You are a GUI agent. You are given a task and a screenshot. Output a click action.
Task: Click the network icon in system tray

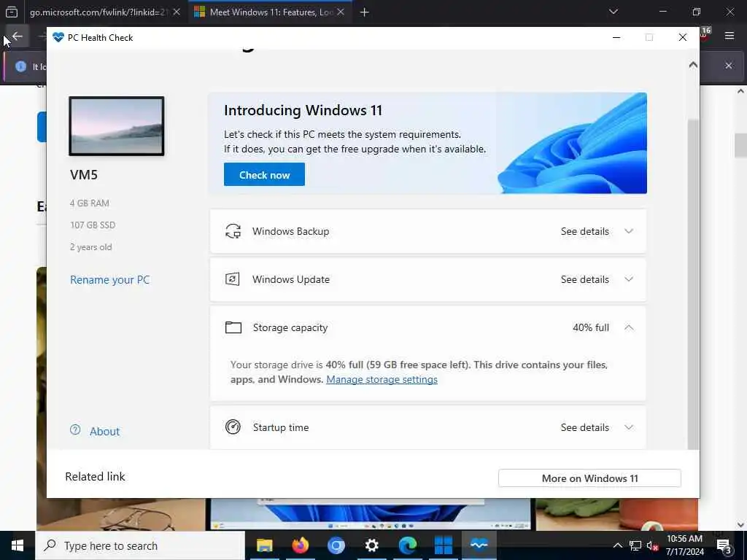click(x=635, y=545)
